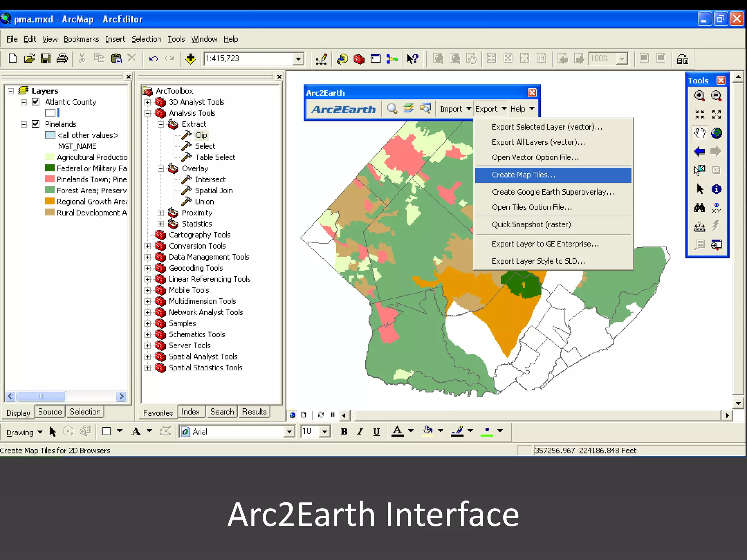
Task: Click the Arc2Earth layers icon
Action: coord(409,109)
